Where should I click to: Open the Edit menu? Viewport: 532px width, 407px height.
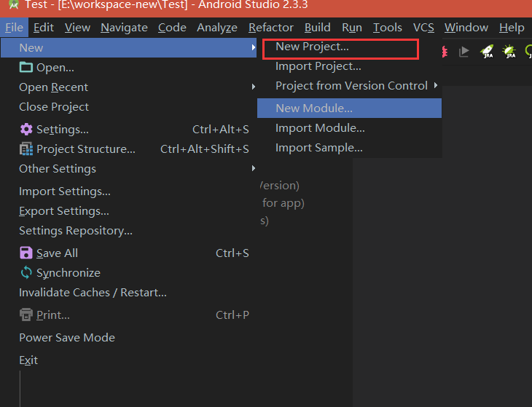(x=44, y=28)
